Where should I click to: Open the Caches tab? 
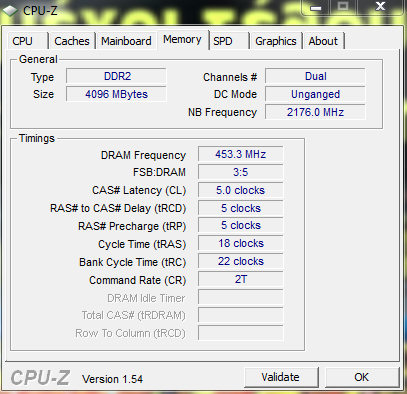pos(72,41)
